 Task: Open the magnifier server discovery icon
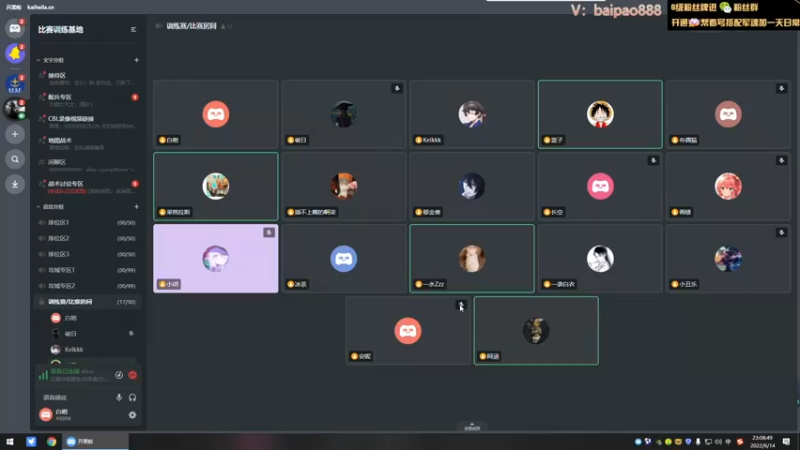coord(15,159)
